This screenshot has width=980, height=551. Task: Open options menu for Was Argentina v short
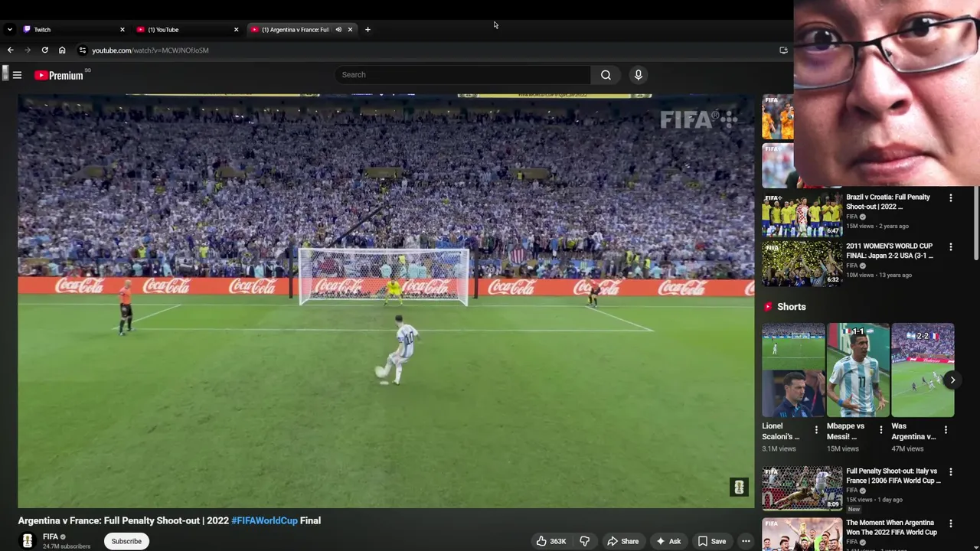pos(946,430)
